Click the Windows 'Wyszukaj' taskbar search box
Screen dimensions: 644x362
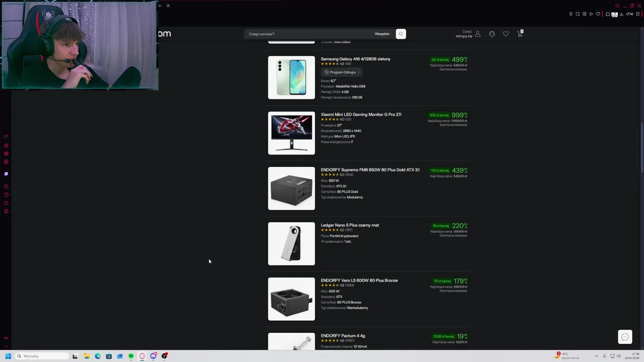42,356
